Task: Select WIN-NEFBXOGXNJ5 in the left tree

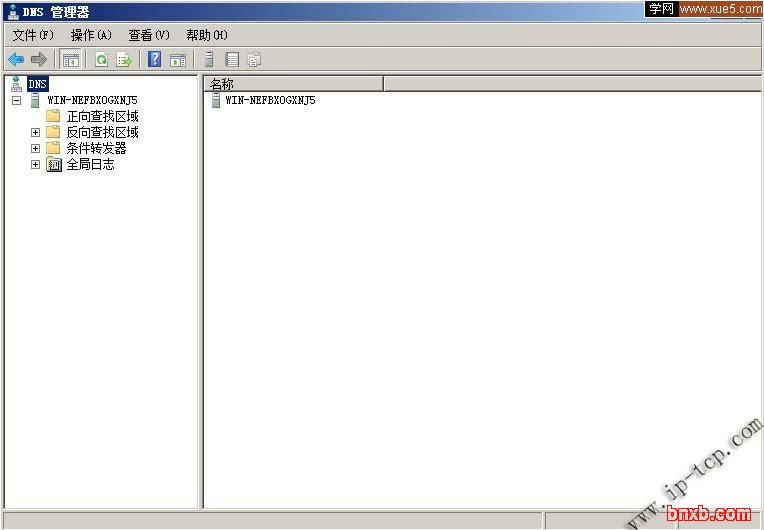Action: click(93, 100)
